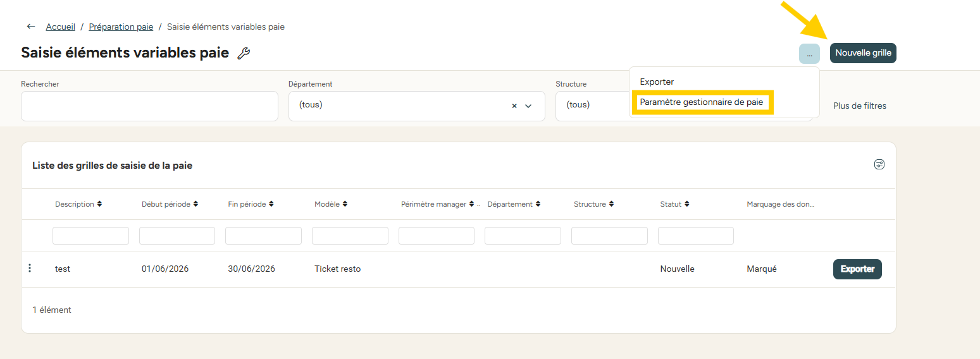Click the back arrow icon
Viewport: 980px width, 359px height.
(x=30, y=27)
